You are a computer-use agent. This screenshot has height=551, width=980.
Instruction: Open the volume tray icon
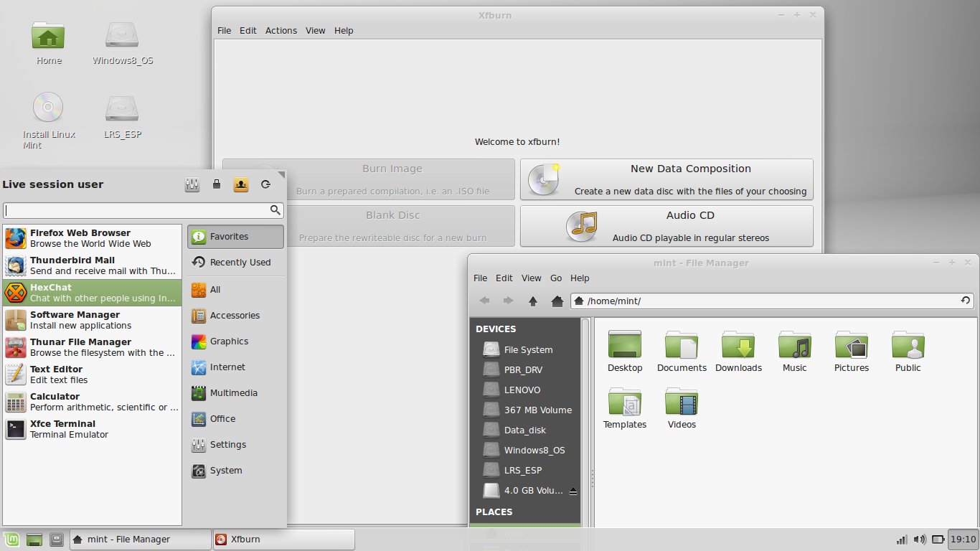click(919, 540)
